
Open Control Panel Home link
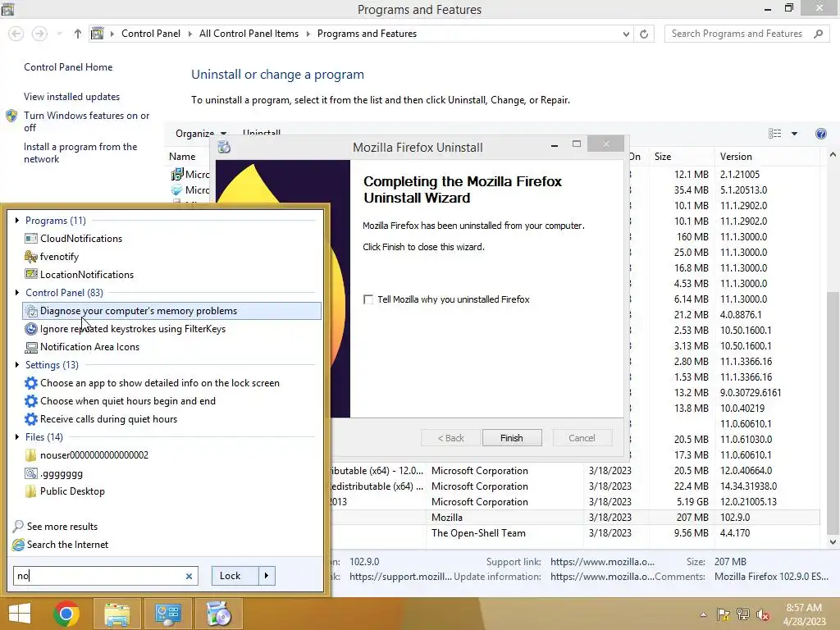(x=68, y=67)
